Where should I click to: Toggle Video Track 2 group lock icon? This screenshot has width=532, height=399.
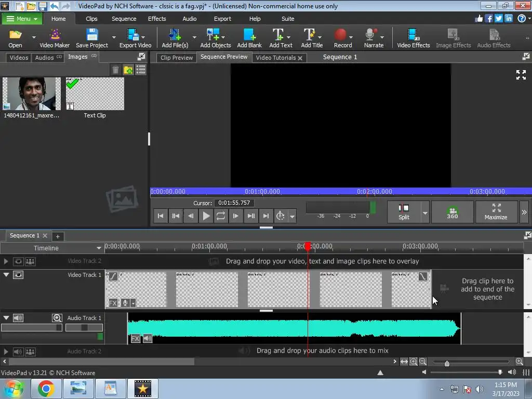[x=30, y=261]
